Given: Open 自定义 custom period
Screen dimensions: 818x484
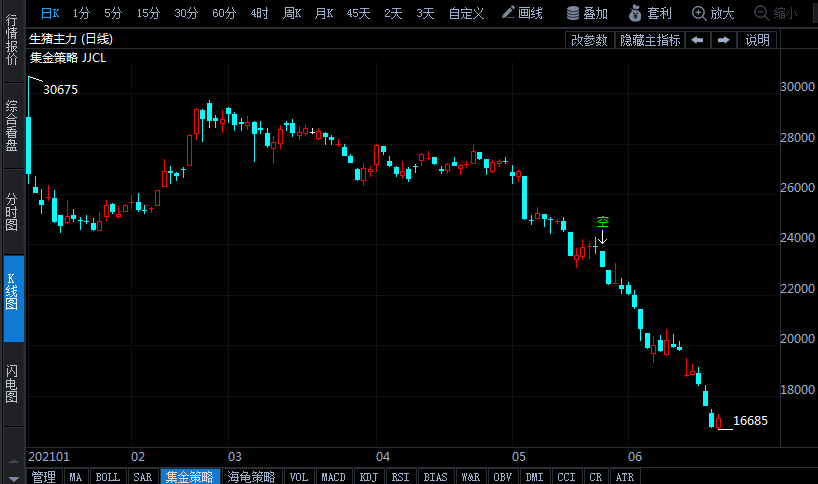Looking at the screenshot, I should tap(466, 14).
